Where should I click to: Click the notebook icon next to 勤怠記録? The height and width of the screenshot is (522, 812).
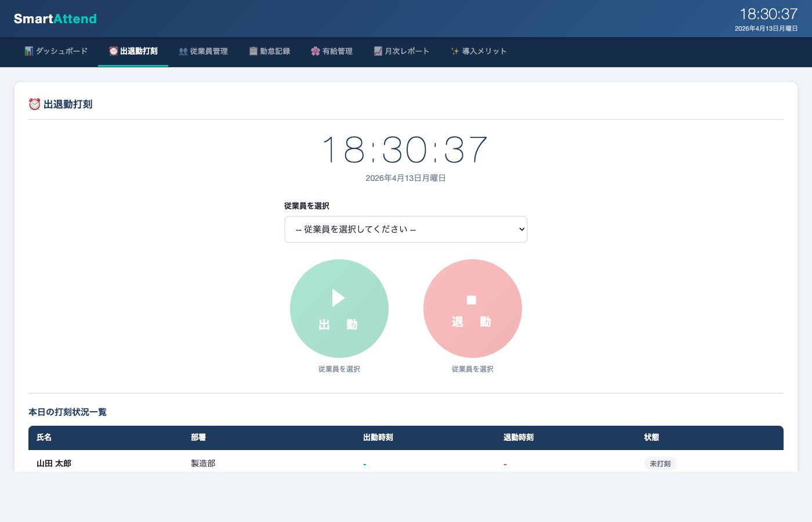point(253,51)
